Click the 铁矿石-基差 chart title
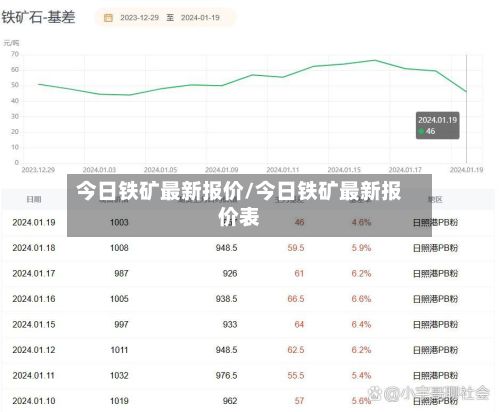The width and height of the screenshot is (500, 412). point(38,17)
